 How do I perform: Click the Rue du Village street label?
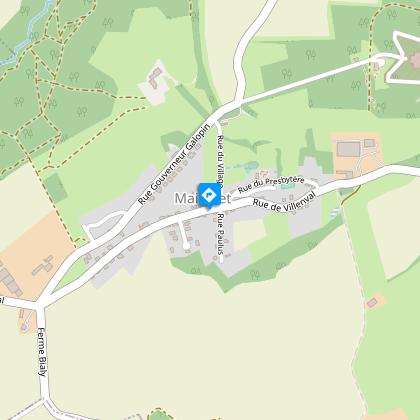(x=220, y=161)
